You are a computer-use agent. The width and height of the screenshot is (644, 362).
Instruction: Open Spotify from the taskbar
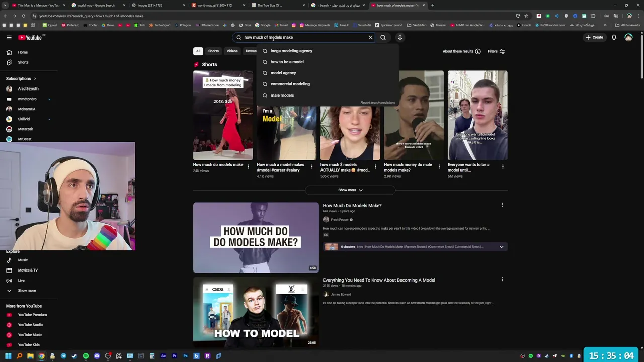(x=86, y=356)
